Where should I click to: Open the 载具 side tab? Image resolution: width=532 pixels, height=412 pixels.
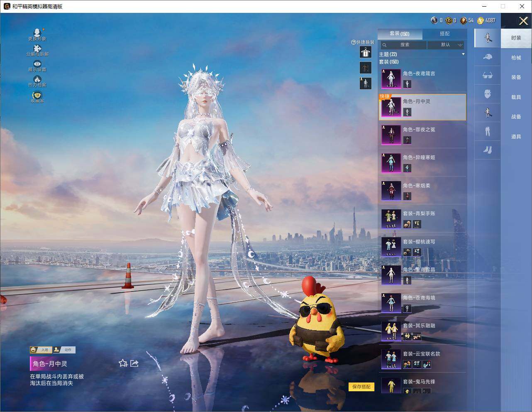tap(516, 97)
